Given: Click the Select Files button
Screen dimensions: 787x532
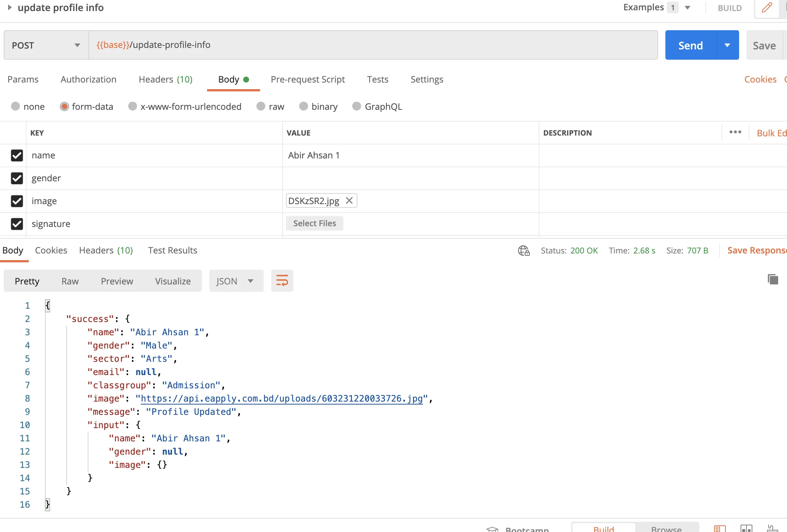Looking at the screenshot, I should click(x=314, y=223).
